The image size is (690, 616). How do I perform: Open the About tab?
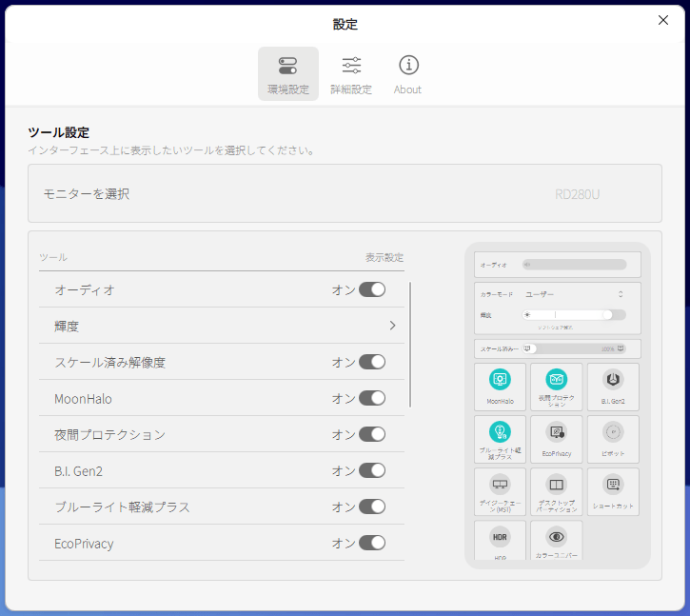click(408, 74)
